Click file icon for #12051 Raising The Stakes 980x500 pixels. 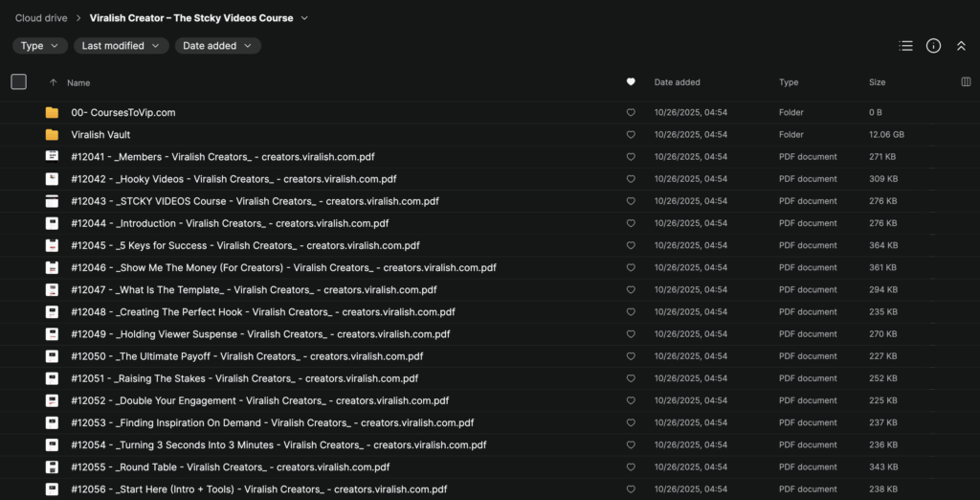tap(52, 378)
